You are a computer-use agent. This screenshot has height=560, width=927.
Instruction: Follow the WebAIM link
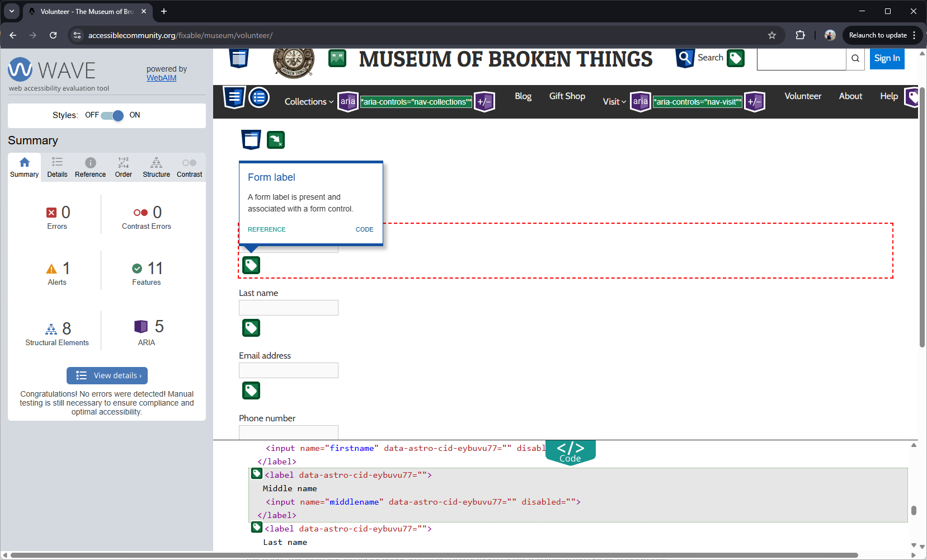tap(161, 78)
